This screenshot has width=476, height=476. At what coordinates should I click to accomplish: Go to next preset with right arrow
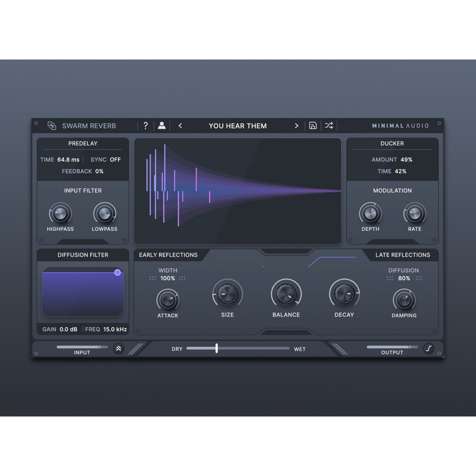[296, 126]
